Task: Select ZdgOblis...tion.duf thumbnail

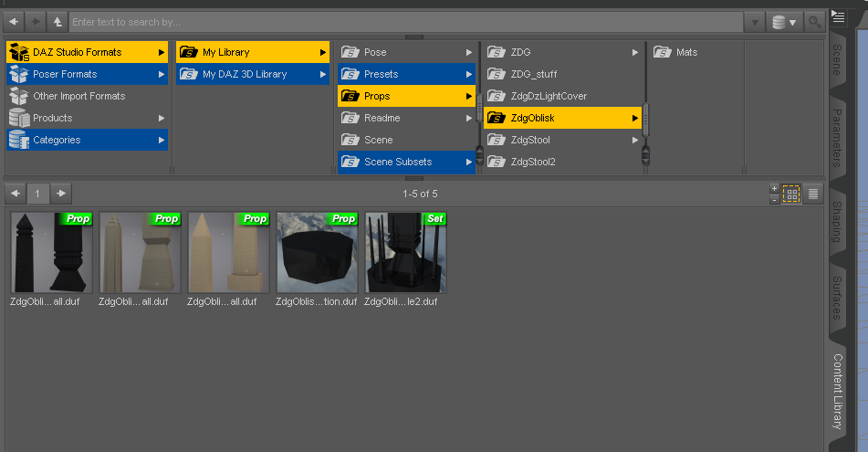Action: (318, 253)
